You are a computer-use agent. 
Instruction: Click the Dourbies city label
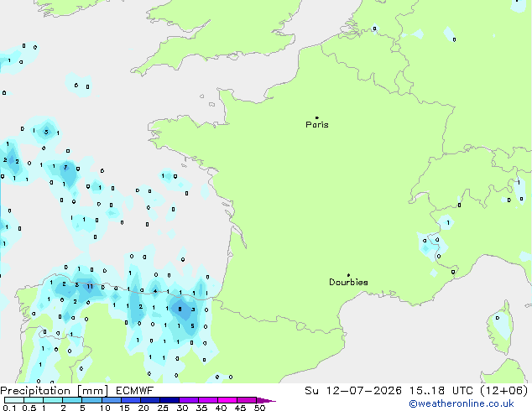(348, 282)
